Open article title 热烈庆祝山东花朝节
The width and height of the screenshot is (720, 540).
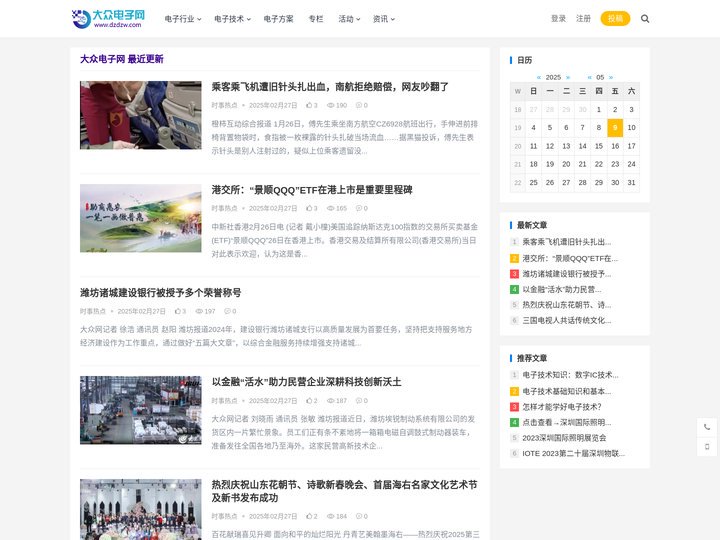coord(344,491)
